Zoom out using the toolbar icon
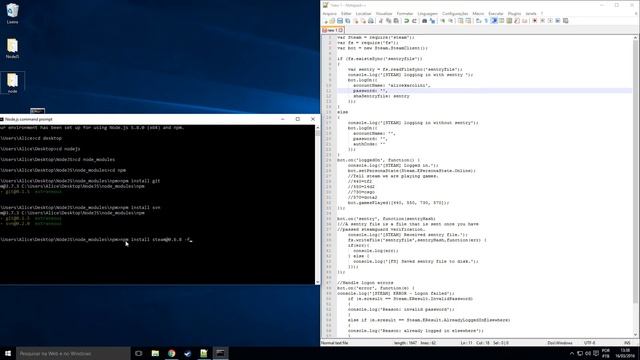 click(x=450, y=20)
